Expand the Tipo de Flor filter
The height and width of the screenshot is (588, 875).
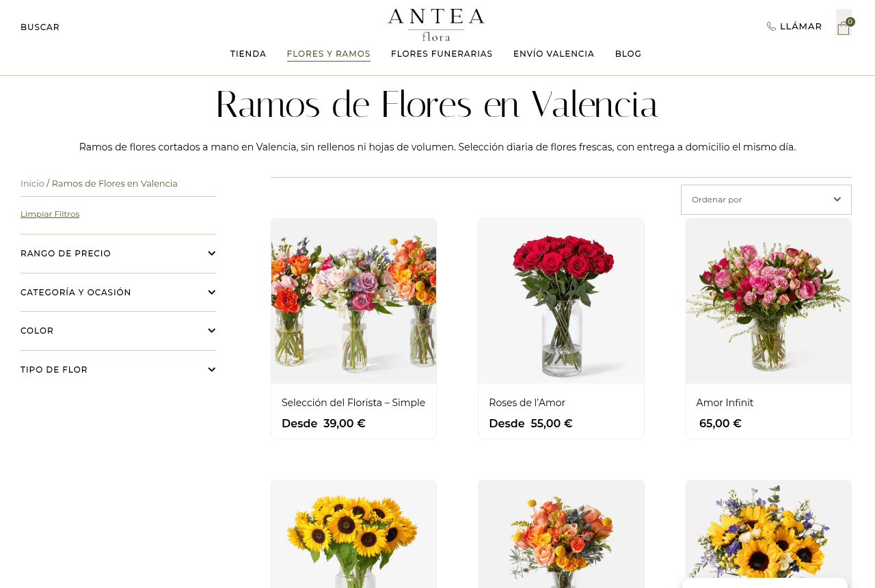click(x=118, y=370)
